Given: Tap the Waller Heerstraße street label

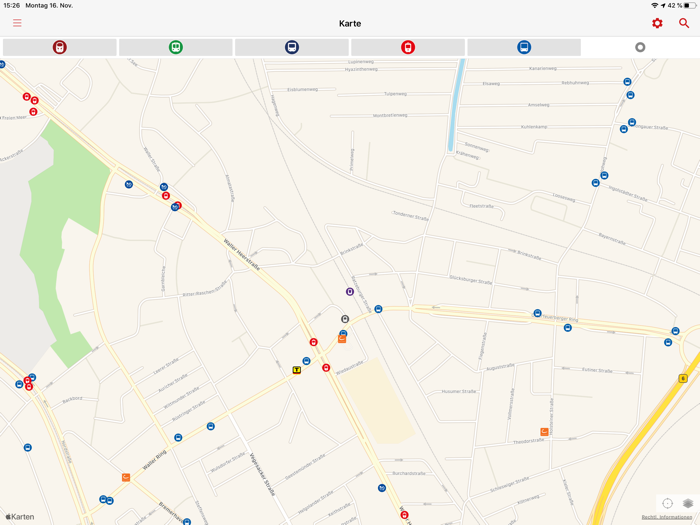Looking at the screenshot, I should pyautogui.click(x=242, y=254).
